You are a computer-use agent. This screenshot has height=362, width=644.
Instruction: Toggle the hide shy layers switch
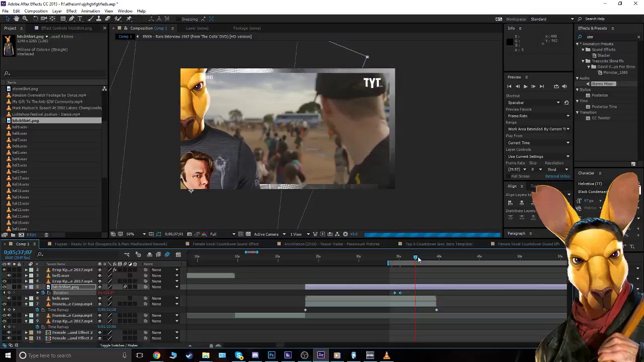[148, 254]
